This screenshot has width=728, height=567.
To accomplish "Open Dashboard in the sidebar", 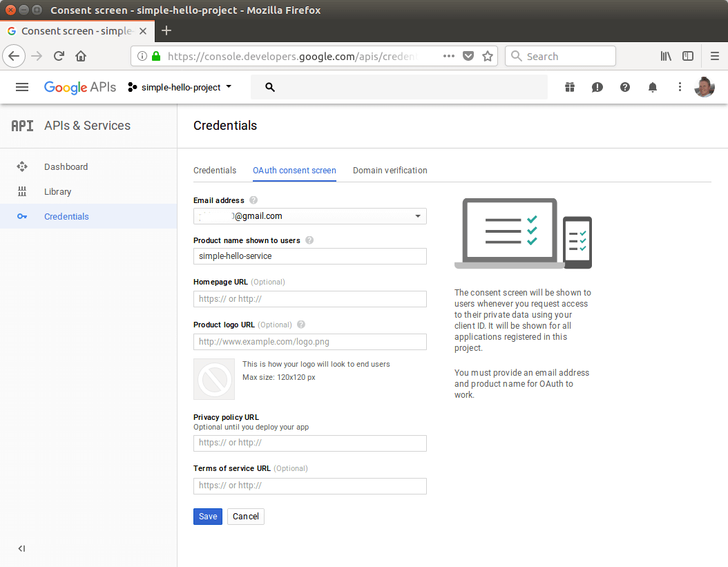I will tap(66, 166).
